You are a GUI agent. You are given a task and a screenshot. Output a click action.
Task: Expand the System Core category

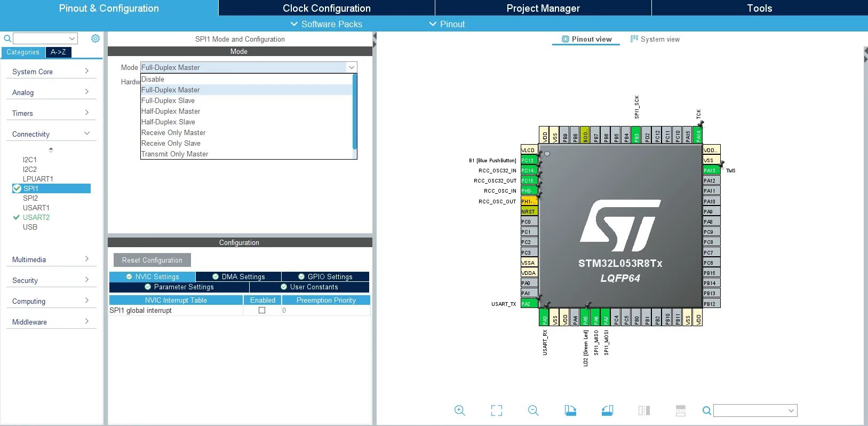tap(51, 72)
